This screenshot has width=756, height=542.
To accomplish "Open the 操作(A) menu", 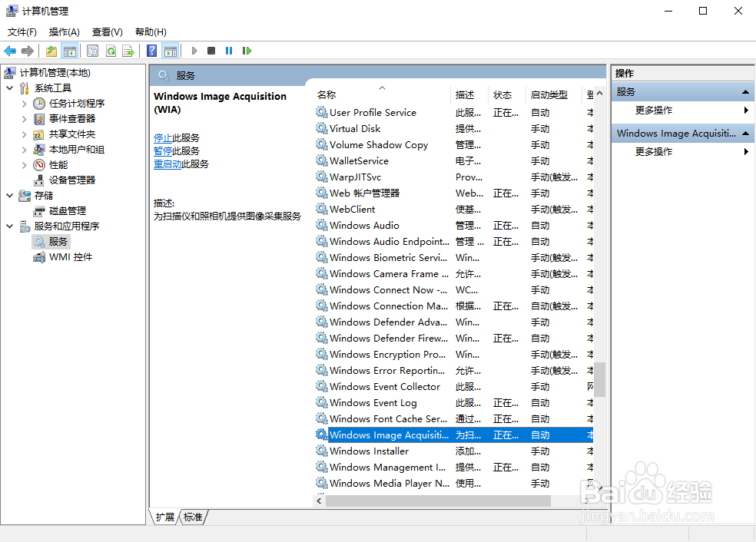I will pos(64,31).
